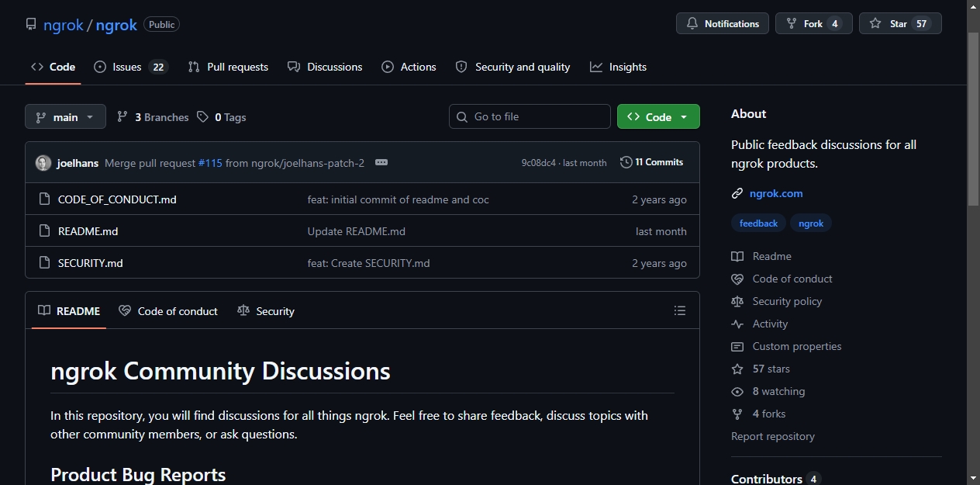Click the scroll-down arrow of the page scrollbar
980x485 pixels.
click(x=974, y=478)
